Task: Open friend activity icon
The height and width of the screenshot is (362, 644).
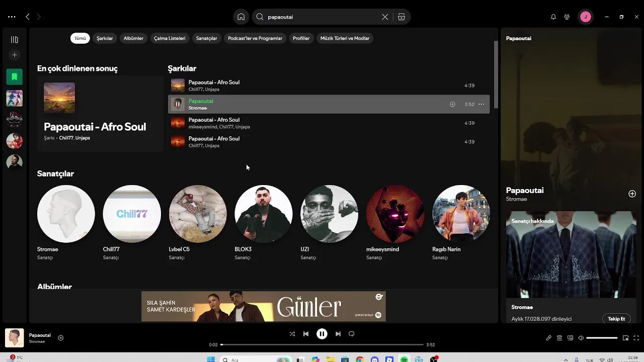Action: (x=567, y=17)
